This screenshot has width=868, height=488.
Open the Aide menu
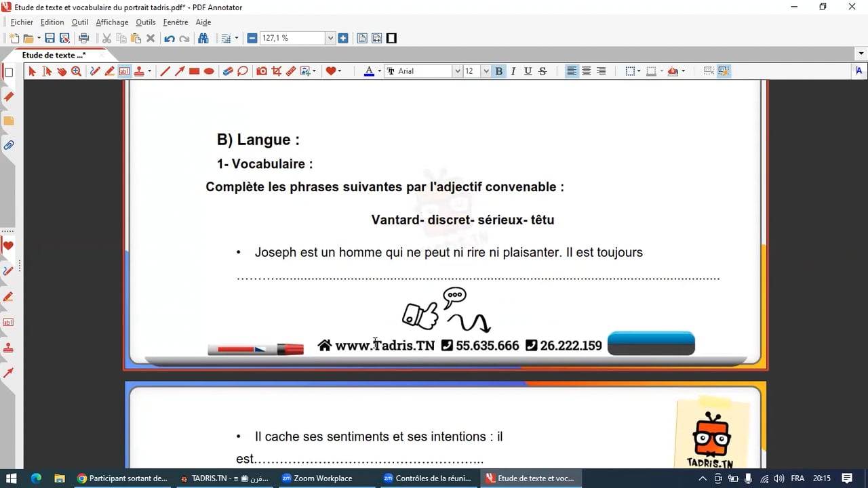(203, 22)
